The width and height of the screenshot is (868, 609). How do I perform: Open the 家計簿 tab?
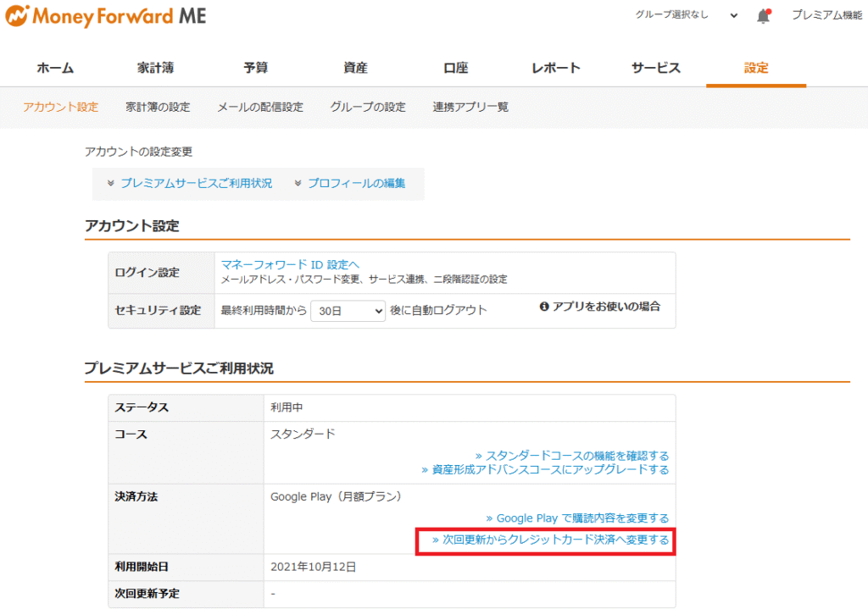pos(156,68)
